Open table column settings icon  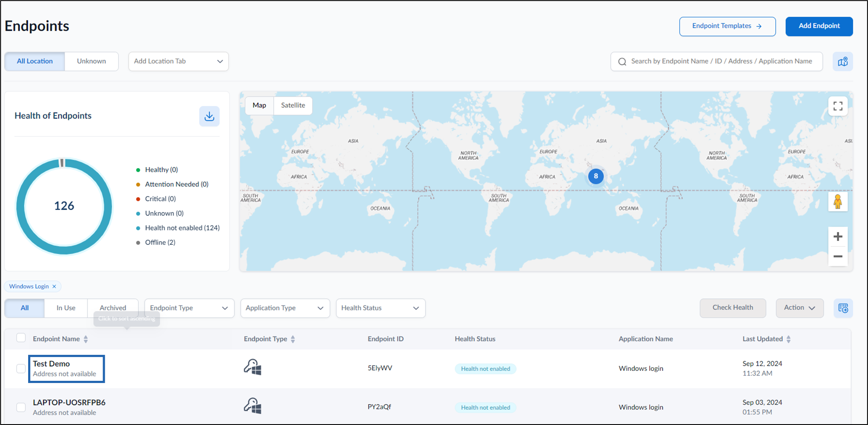(843, 308)
